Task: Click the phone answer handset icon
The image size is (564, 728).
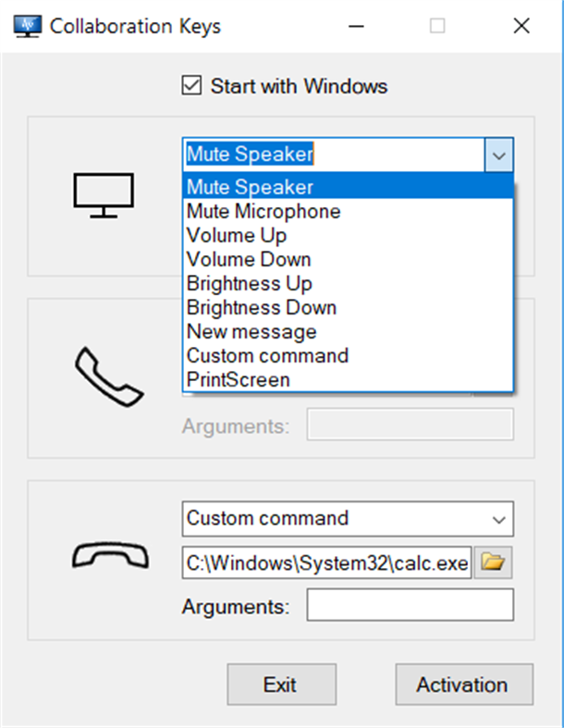Action: coord(108,376)
